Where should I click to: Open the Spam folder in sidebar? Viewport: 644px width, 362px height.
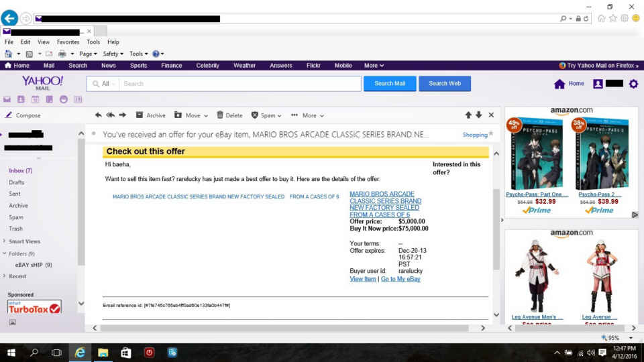point(16,217)
